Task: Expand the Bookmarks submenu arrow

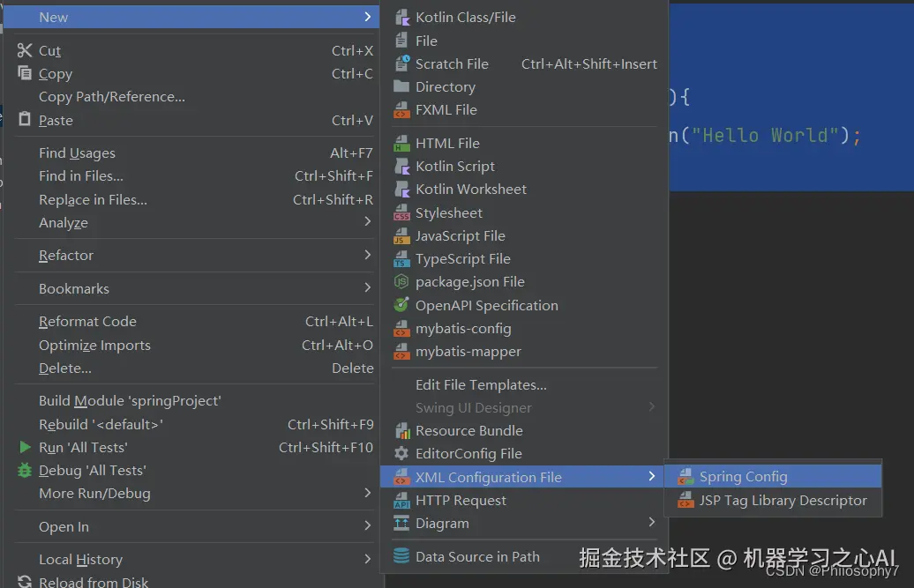Action: (367, 287)
